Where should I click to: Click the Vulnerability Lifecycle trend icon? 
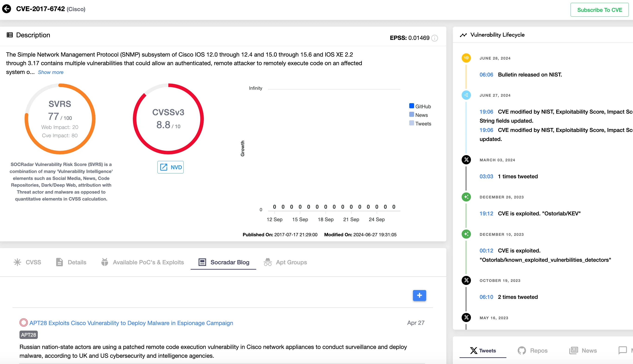(463, 35)
